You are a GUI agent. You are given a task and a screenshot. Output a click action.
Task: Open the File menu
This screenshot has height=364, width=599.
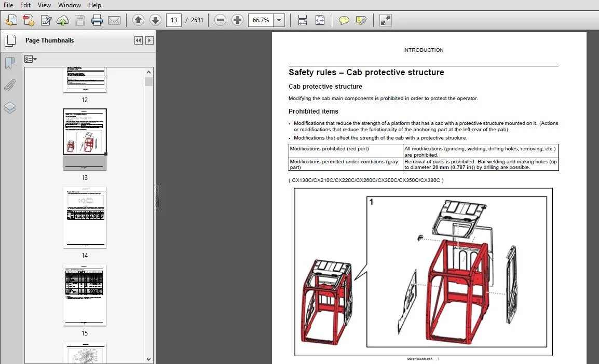pyautogui.click(x=8, y=5)
